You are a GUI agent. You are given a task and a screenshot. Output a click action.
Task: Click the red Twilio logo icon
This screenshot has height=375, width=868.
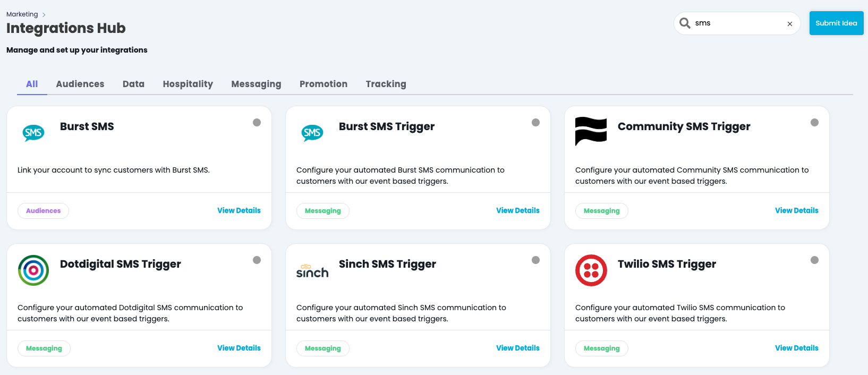(591, 270)
